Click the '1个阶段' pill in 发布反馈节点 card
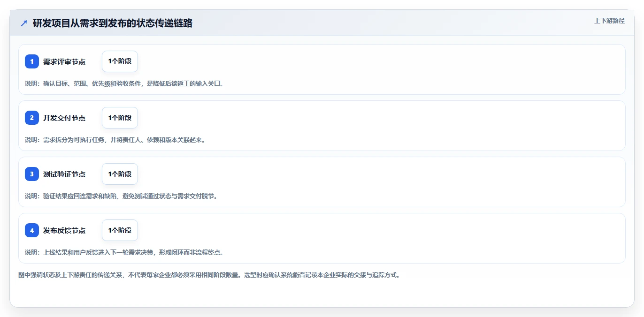Screen dimensions: 644x317 120,230
